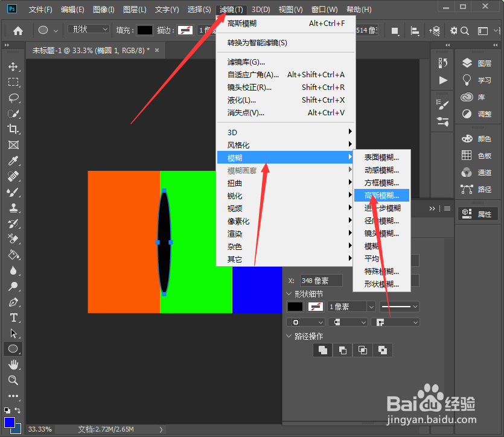Choose Intersect Shape Areas path operation
Viewport: 504px width, 437px height.
(x=363, y=350)
